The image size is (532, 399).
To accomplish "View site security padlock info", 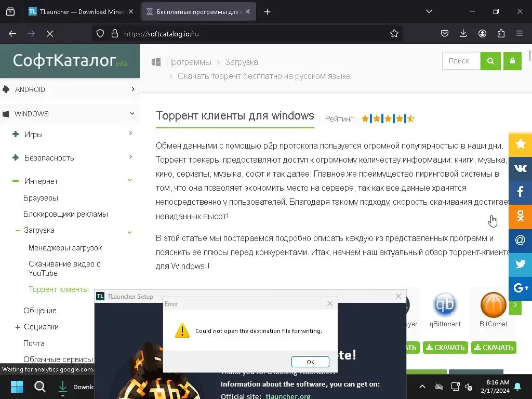I will pos(115,34).
